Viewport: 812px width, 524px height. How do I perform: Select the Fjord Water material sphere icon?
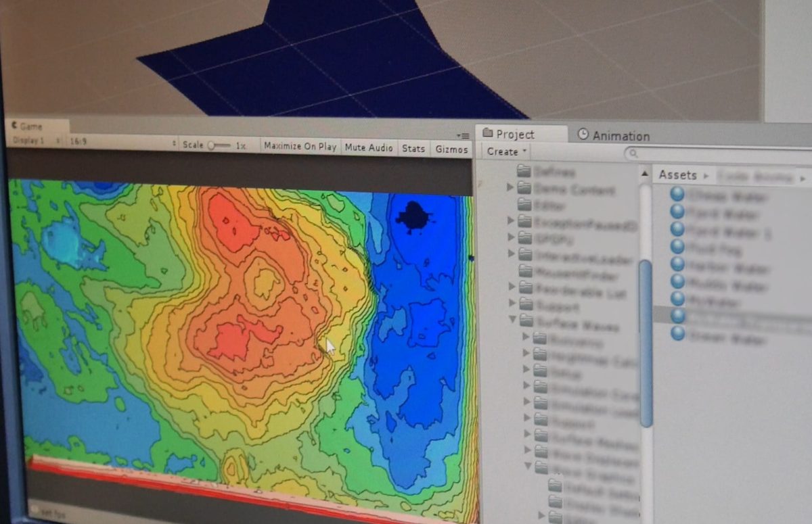coord(678,213)
